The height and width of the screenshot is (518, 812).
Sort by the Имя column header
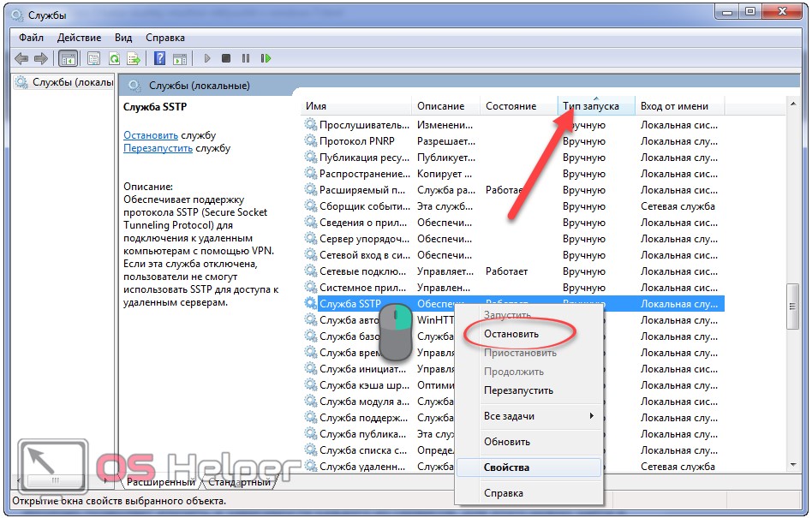[x=355, y=106]
